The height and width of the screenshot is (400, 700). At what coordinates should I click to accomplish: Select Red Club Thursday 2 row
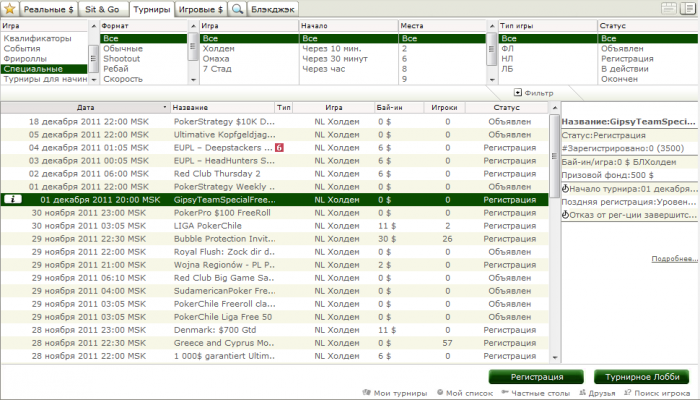click(275, 174)
